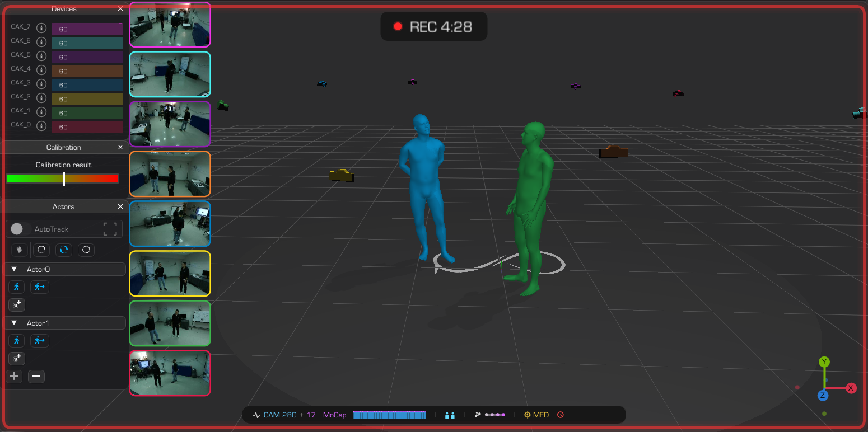Open the orange-bordered camera thumbnail
The height and width of the screenshot is (432, 868).
170,174
